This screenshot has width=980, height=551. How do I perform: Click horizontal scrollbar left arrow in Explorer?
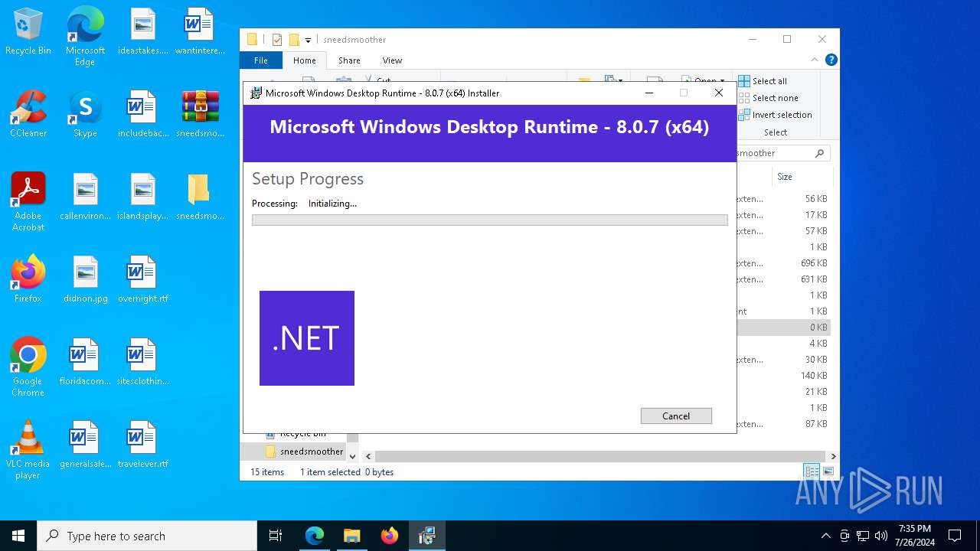point(368,456)
